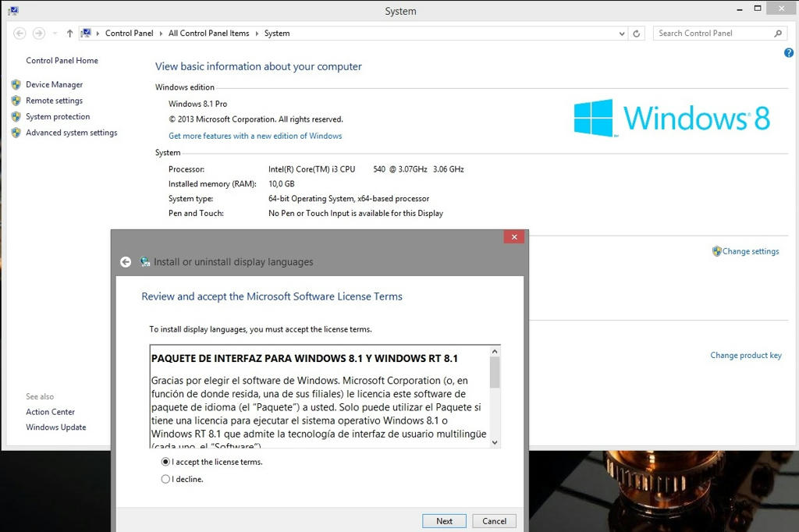Close the display languages dialog
The width and height of the screenshot is (799, 532).
click(514, 237)
